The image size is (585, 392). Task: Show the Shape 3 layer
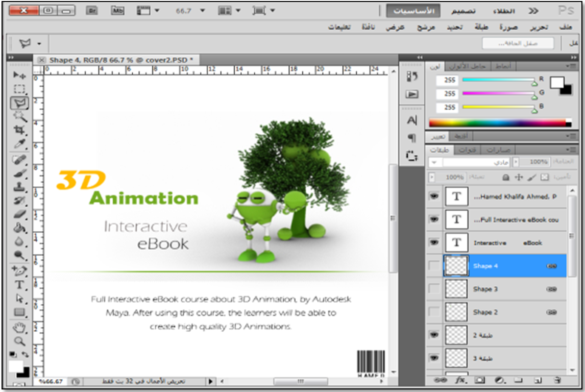pyautogui.click(x=434, y=289)
